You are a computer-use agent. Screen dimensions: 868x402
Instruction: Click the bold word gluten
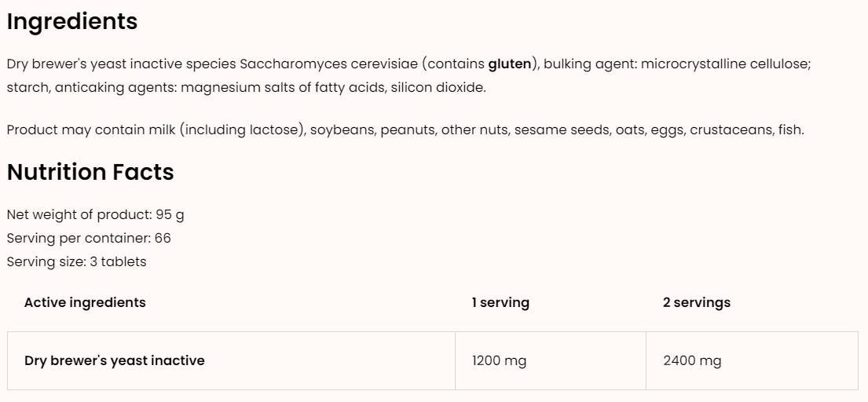509,64
